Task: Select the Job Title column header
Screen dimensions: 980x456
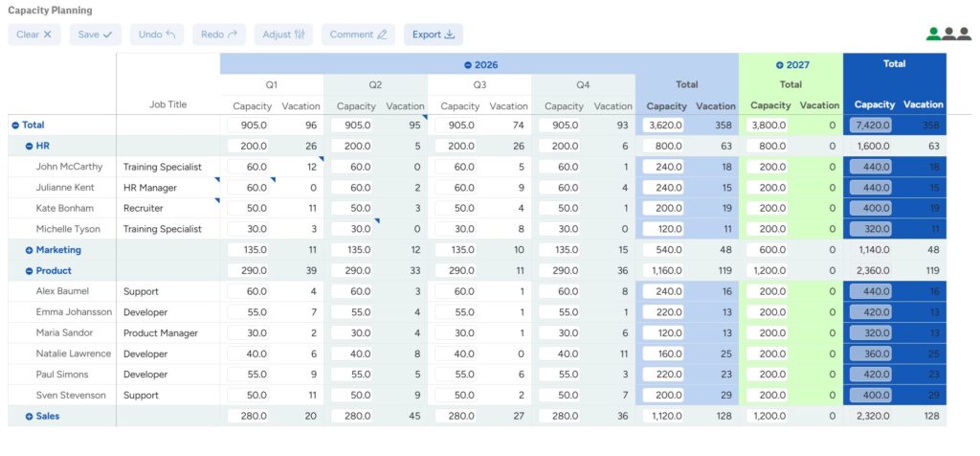Action: click(168, 104)
